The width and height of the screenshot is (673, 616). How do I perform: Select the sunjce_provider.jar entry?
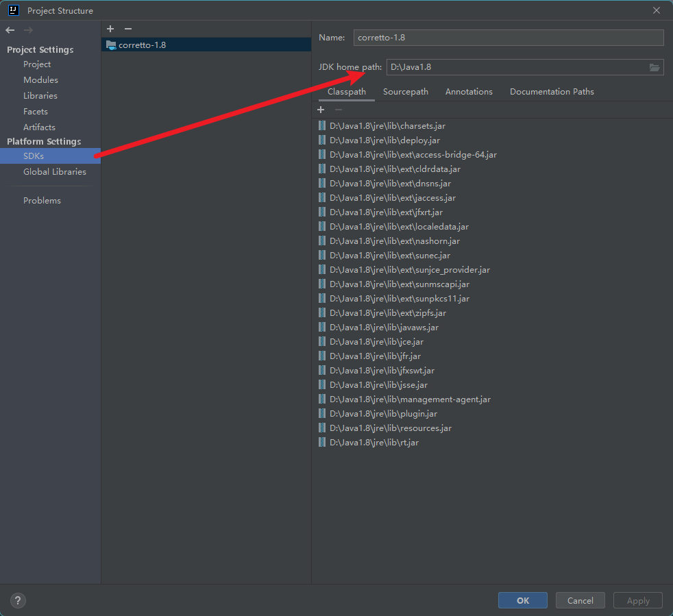click(x=409, y=269)
